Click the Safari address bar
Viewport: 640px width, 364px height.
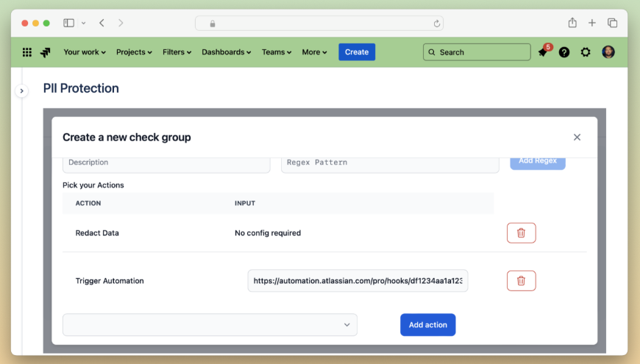(x=319, y=24)
